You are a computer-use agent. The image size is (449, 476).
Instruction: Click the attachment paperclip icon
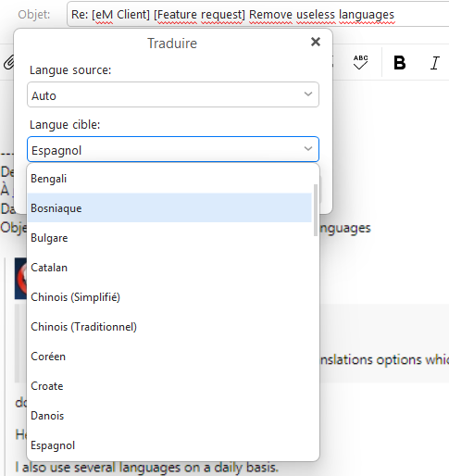coord(9,63)
